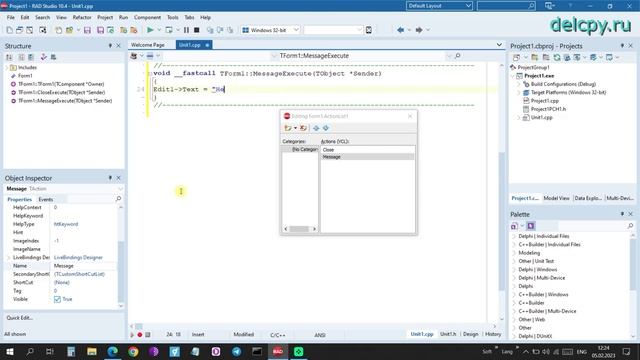The height and width of the screenshot is (360, 640).
Task: Switch to the Events tab in Object Inspector
Action: [x=45, y=200]
